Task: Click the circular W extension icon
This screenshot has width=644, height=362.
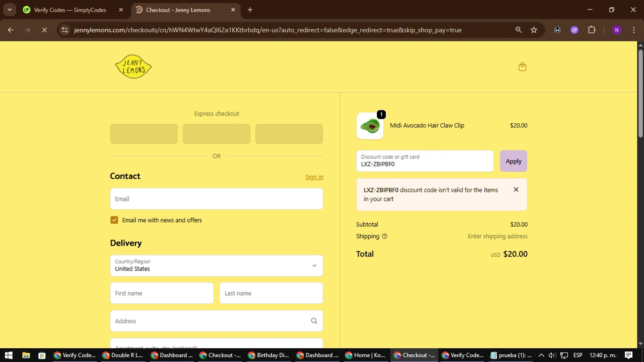Action: [557, 30]
